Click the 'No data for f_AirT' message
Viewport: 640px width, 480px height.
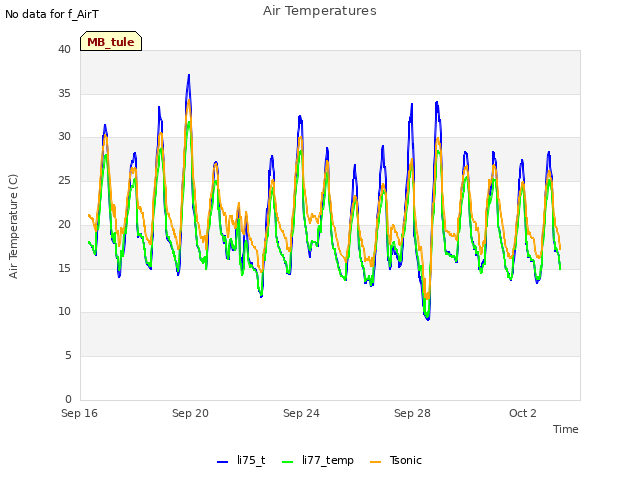(x=52, y=14)
